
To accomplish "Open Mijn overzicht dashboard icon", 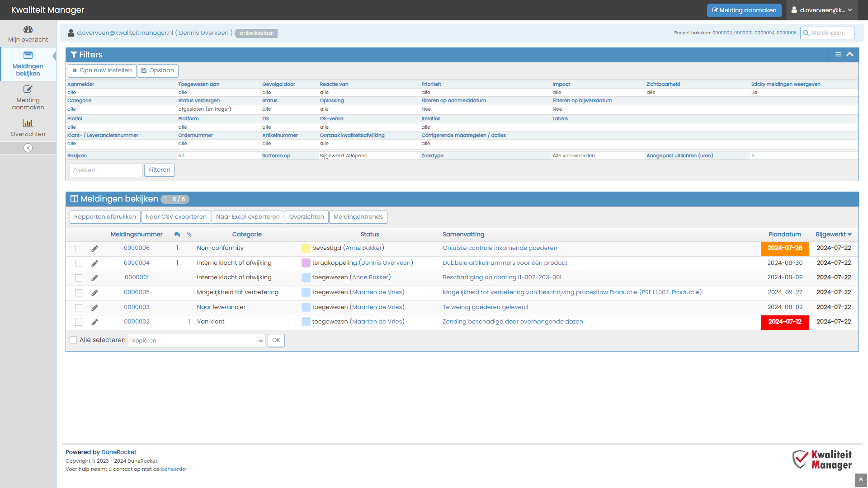I will pyautogui.click(x=28, y=29).
